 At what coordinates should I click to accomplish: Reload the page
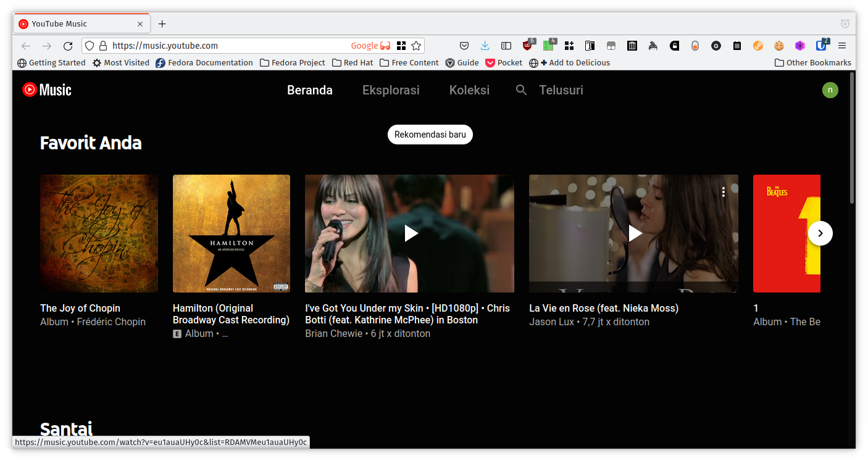[x=68, y=46]
